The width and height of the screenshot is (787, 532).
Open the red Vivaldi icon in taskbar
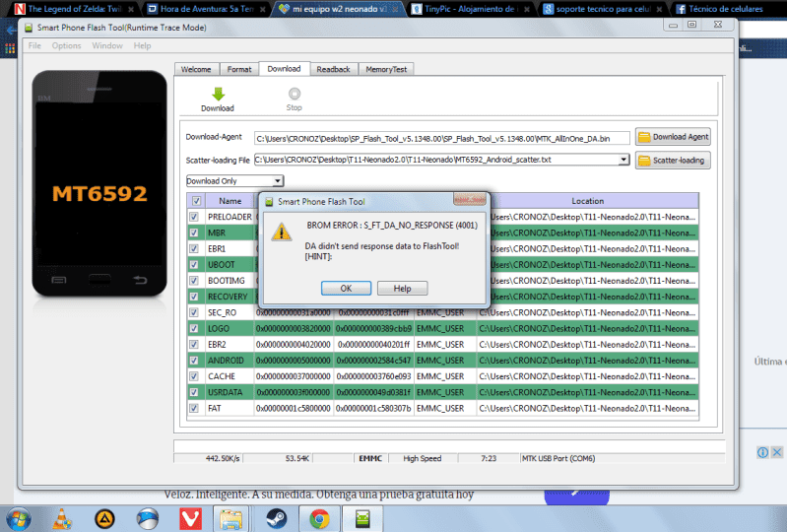pyautogui.click(x=191, y=519)
